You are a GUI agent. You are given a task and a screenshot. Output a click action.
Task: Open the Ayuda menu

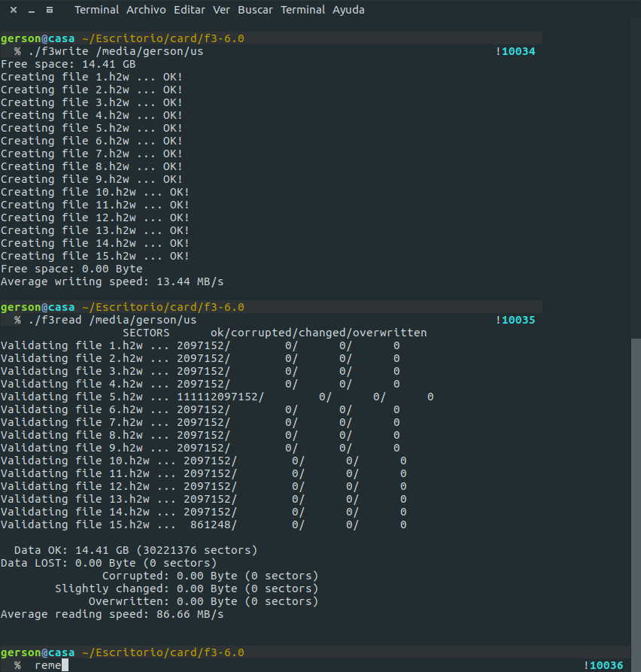coord(348,10)
